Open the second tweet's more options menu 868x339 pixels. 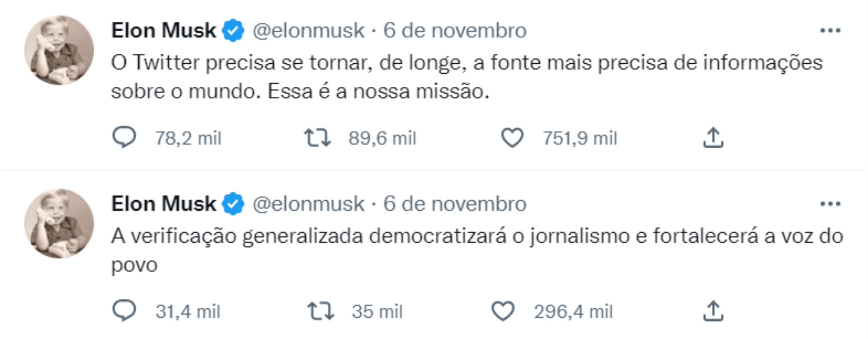click(x=830, y=204)
